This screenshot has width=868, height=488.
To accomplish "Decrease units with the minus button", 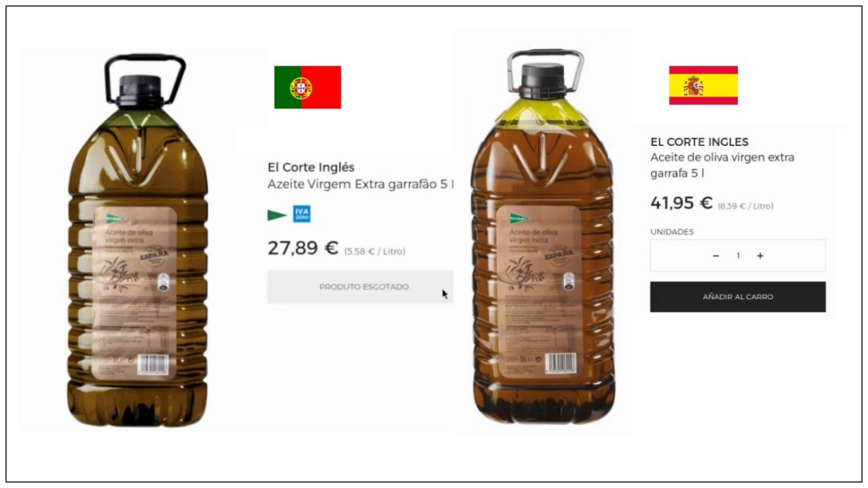I will coord(716,256).
